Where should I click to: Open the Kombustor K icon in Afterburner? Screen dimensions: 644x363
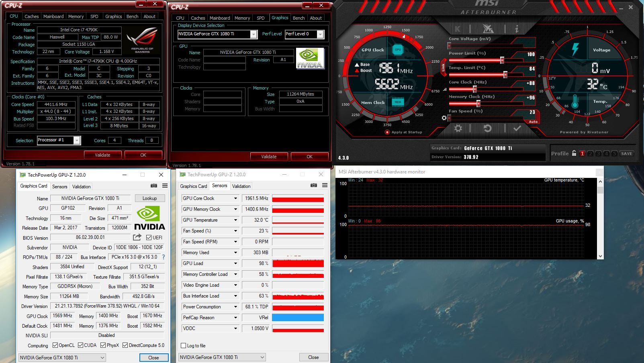[x=458, y=29]
